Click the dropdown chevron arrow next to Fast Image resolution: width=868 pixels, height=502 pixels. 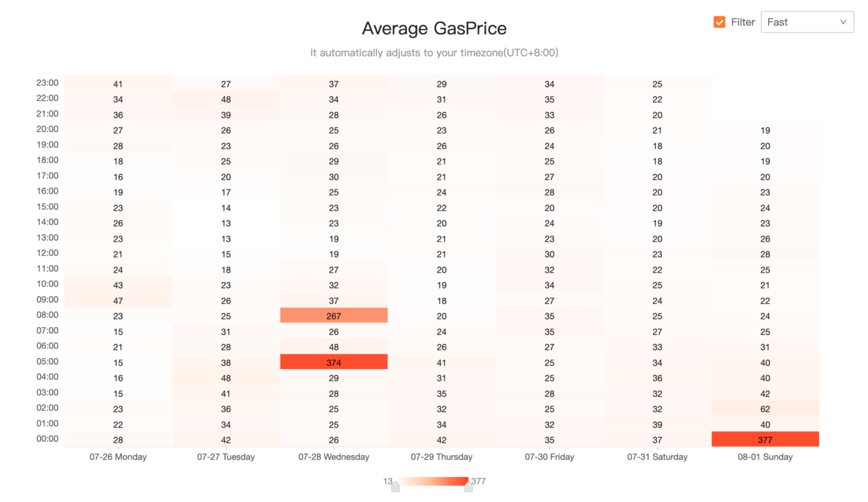843,22
